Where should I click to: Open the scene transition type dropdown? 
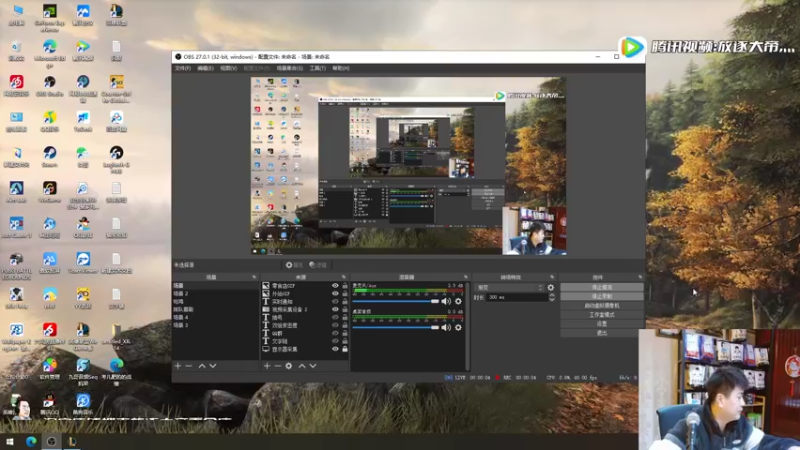pyautogui.click(x=509, y=287)
